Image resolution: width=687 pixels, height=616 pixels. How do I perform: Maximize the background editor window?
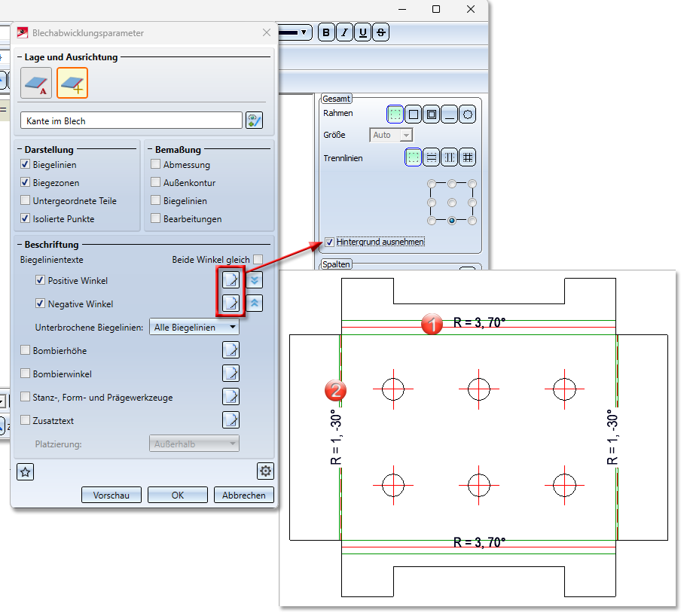click(436, 9)
